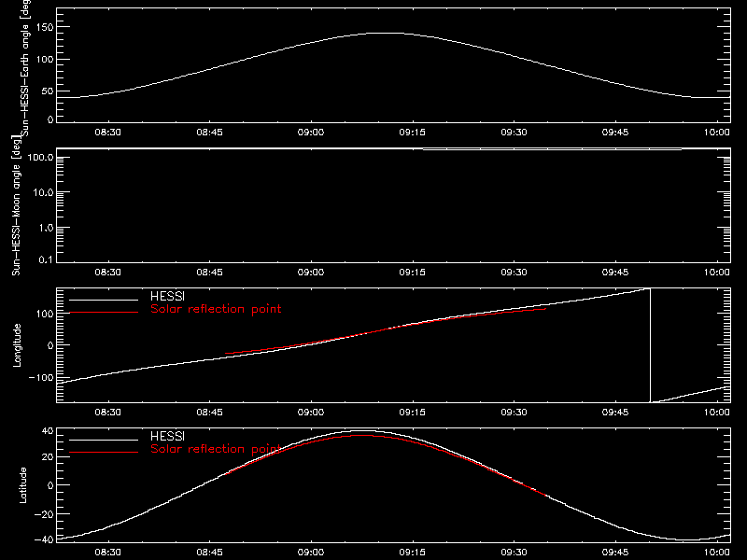Screen dimensions: 747x560
Task: Click 09:45 time label under Longitude plot
Action: coord(615,413)
